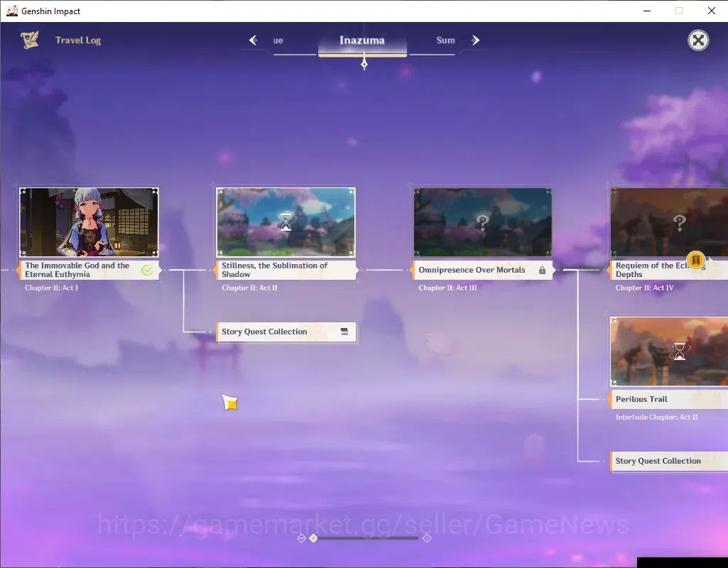
Task: Click the hourglass icon on the Act II thumbnail
Action: pyautogui.click(x=286, y=222)
